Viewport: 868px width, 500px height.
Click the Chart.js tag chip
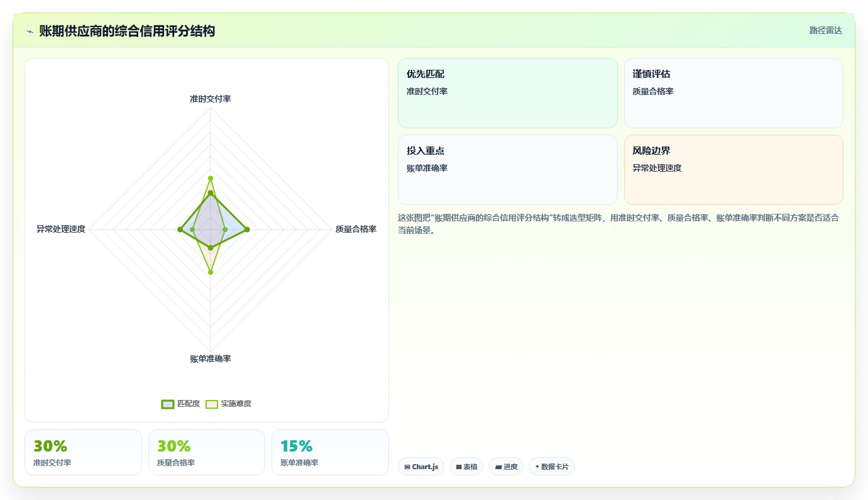pyautogui.click(x=421, y=467)
